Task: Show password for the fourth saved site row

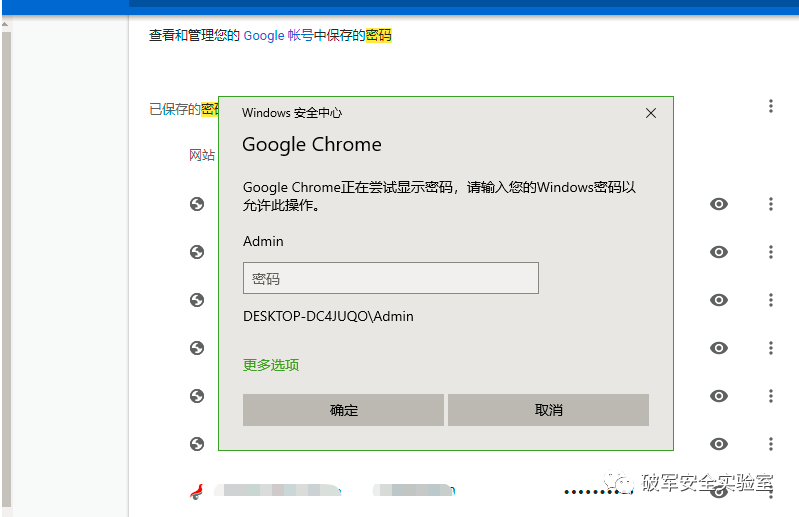Action: (x=719, y=348)
